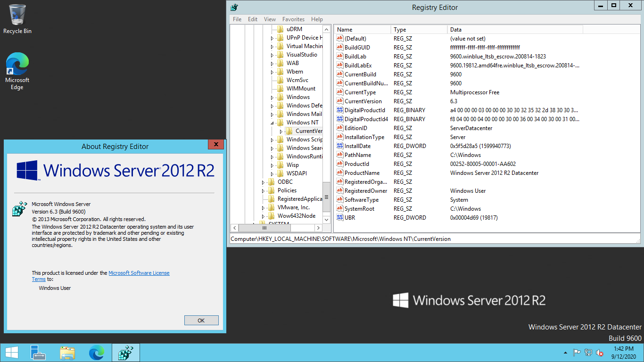Click the string icon beside EditionID
The height and width of the screenshot is (362, 644).
click(339, 128)
